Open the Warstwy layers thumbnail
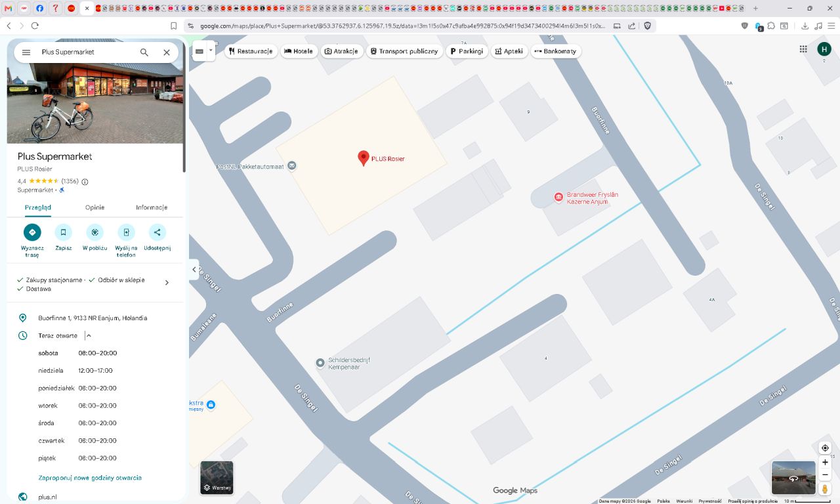Viewport: 840px width, 504px height. click(x=217, y=478)
